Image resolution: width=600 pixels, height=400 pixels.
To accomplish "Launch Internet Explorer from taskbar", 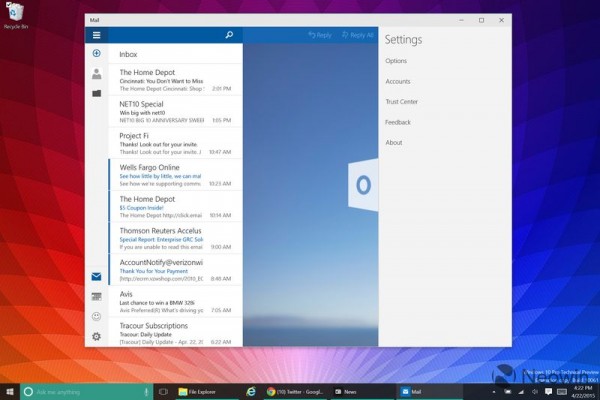I will tap(251, 392).
